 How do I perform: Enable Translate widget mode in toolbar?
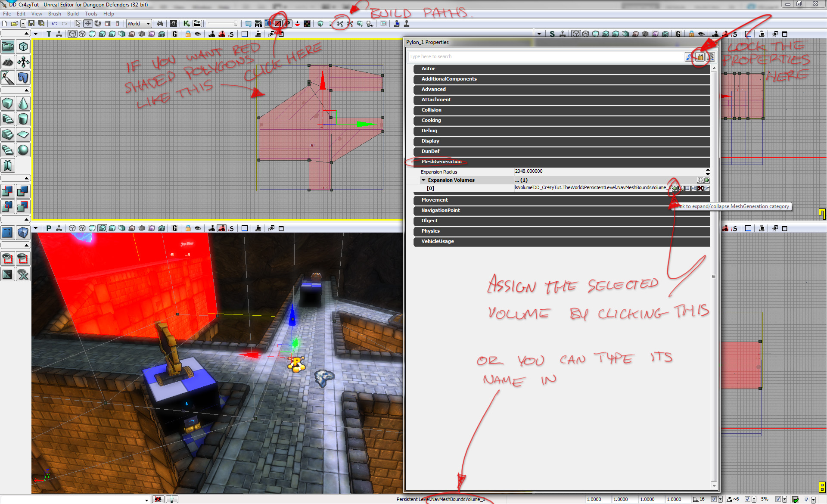tap(88, 23)
